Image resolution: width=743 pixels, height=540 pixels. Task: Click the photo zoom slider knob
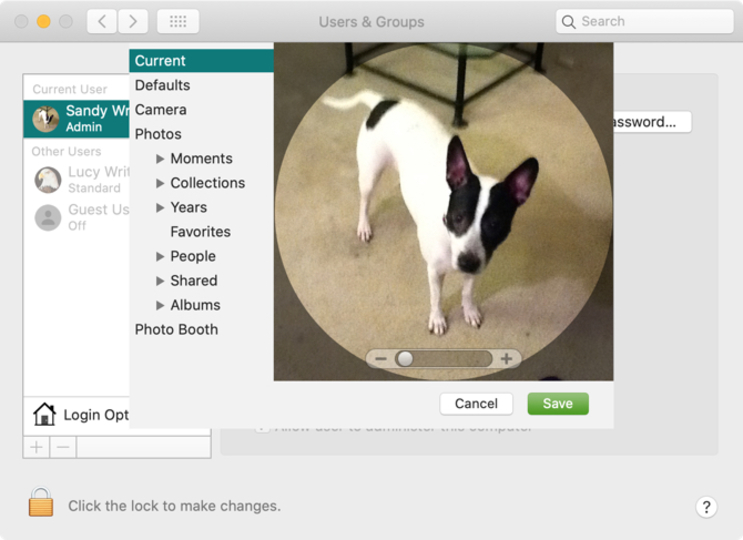[405, 359]
